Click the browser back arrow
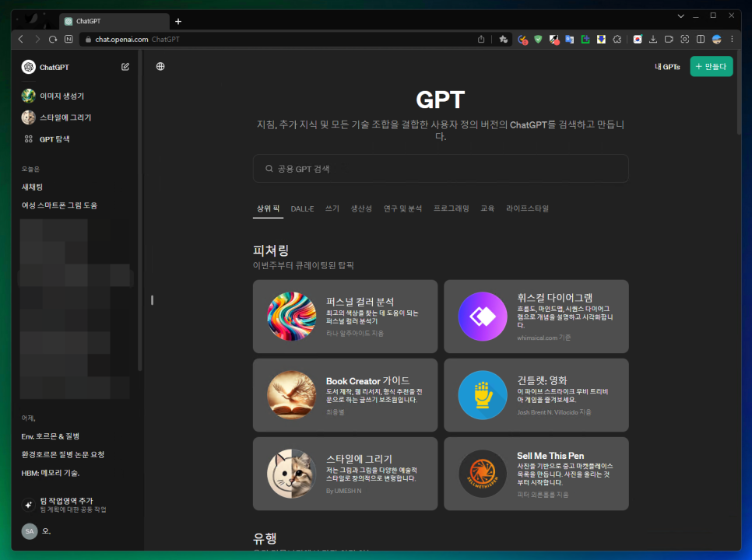752x560 pixels. click(21, 40)
